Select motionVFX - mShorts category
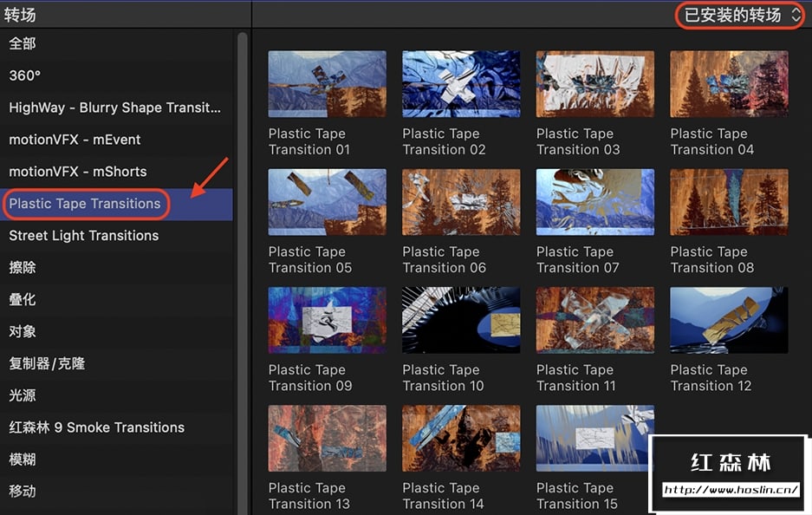Image resolution: width=812 pixels, height=515 pixels. click(x=116, y=172)
